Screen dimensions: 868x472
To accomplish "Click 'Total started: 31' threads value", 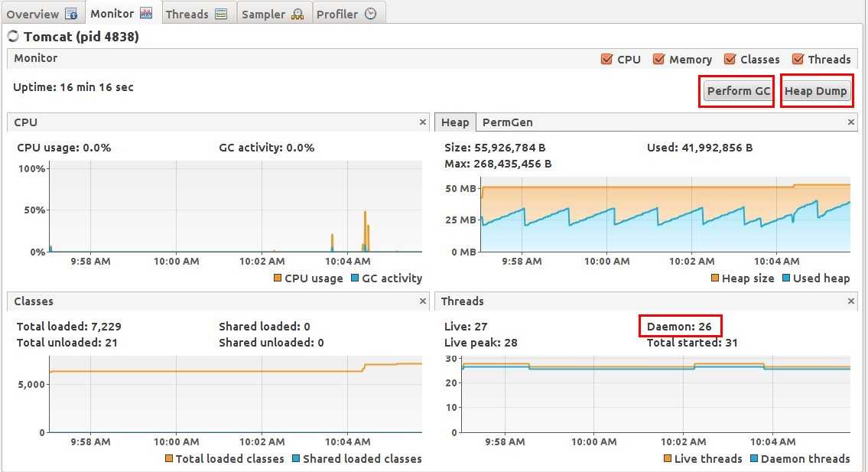I will tap(692, 343).
